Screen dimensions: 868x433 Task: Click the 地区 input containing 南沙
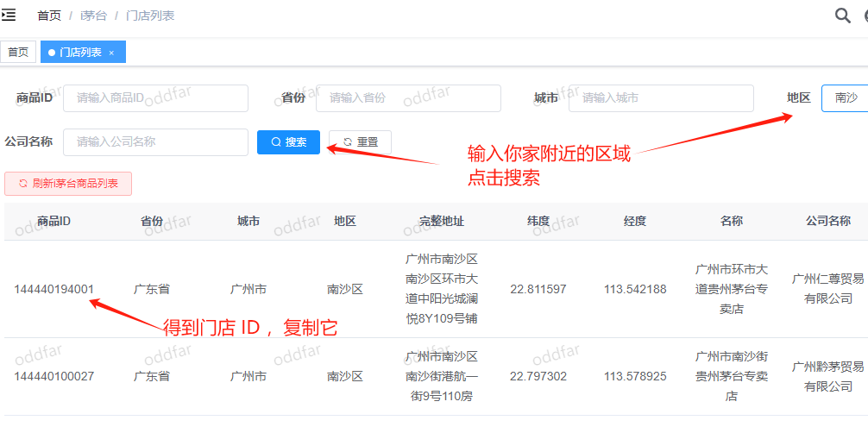coord(844,98)
